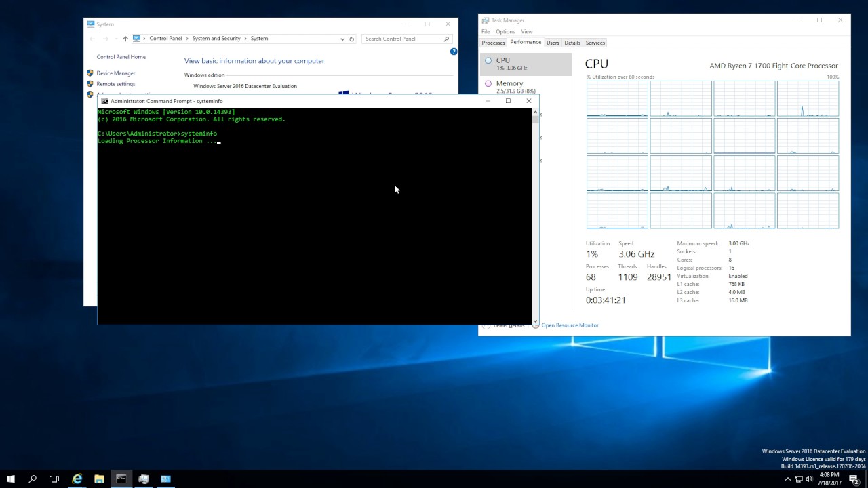Expand address bar history dropdown
This screenshot has width=868, height=488.
(x=342, y=39)
